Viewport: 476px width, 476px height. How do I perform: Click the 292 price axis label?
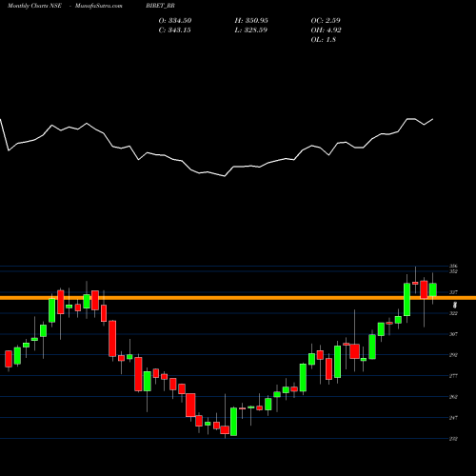click(453, 355)
